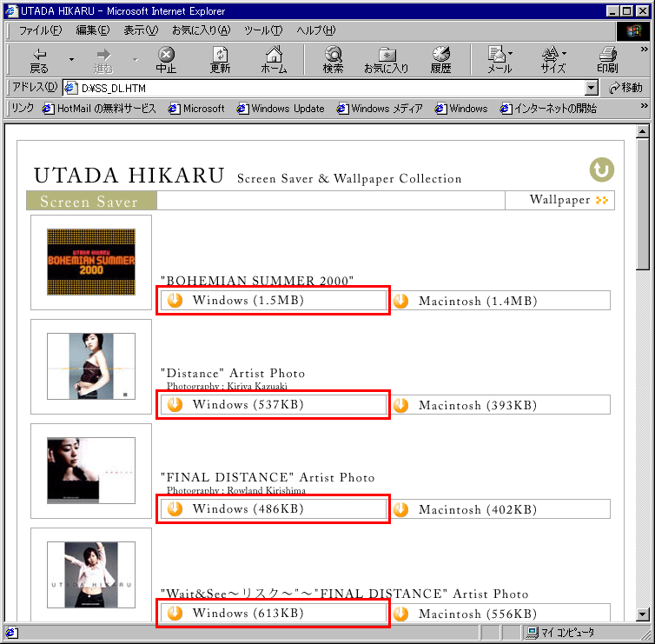655x644 pixels.
Task: Click the Size (サイズ) toolbar button
Action: coord(553,60)
